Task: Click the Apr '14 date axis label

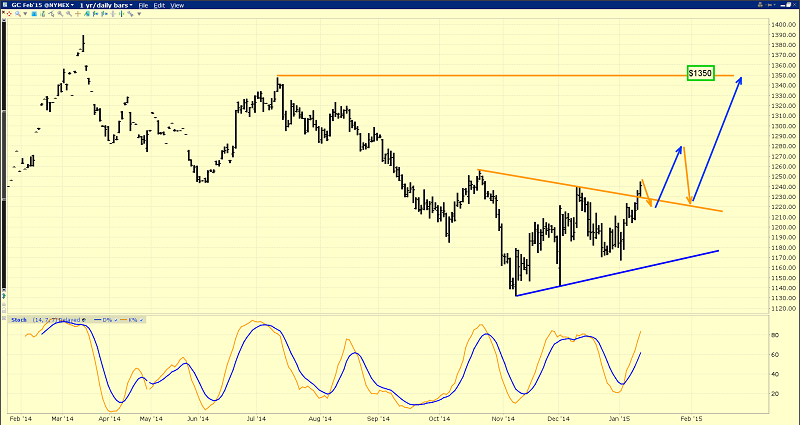Action: point(109,418)
